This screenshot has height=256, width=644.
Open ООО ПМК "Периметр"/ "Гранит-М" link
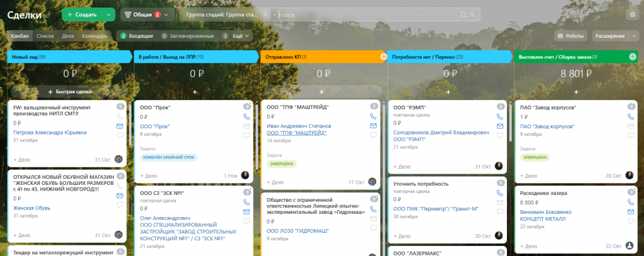[x=436, y=209]
